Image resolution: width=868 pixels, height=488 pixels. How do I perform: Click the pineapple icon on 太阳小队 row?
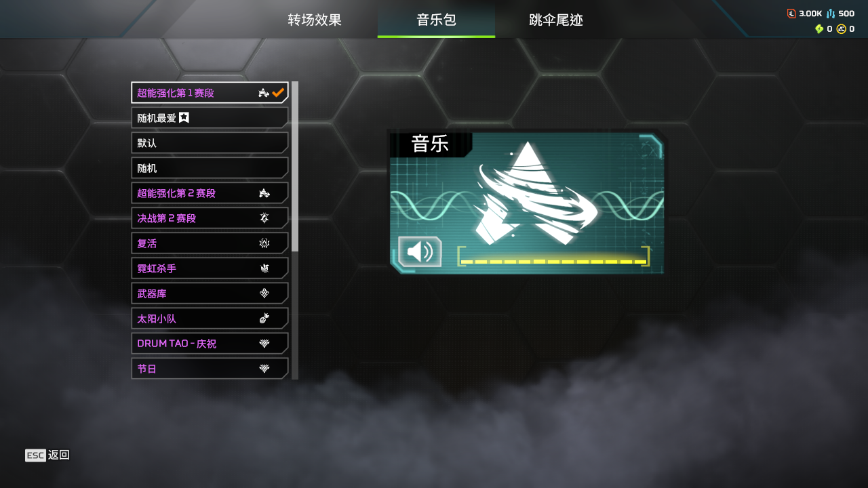point(264,319)
